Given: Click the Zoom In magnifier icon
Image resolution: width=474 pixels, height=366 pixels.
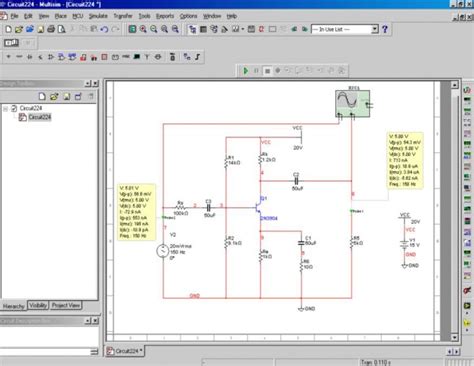Looking at the screenshot, I should click(x=143, y=29).
